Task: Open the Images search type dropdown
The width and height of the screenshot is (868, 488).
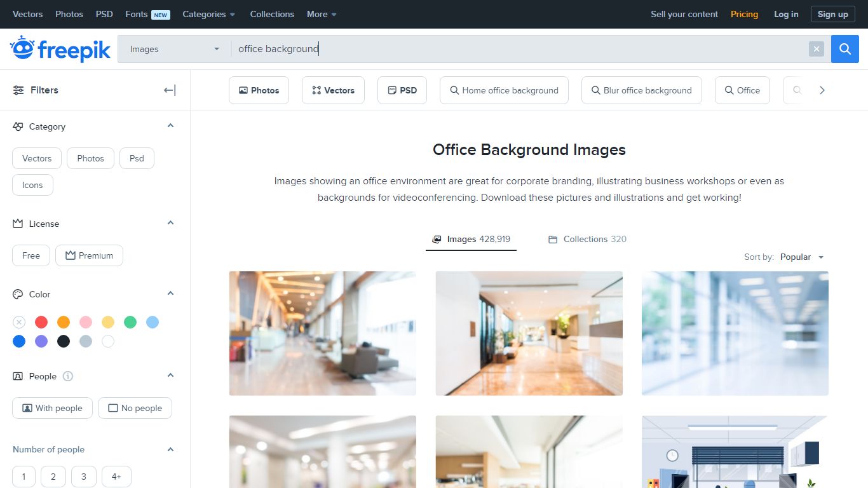Action: (x=174, y=49)
